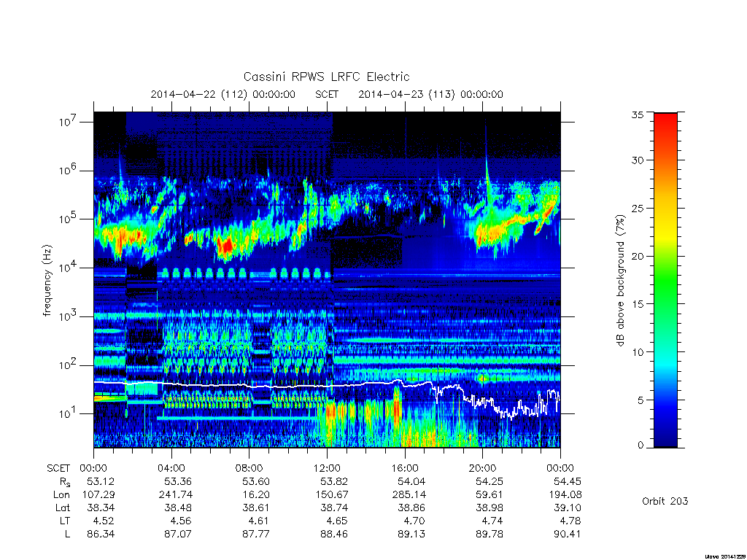The height and width of the screenshot is (560, 747).
Task: Click the 10^7 frequency axis tick label
Action: point(68,122)
